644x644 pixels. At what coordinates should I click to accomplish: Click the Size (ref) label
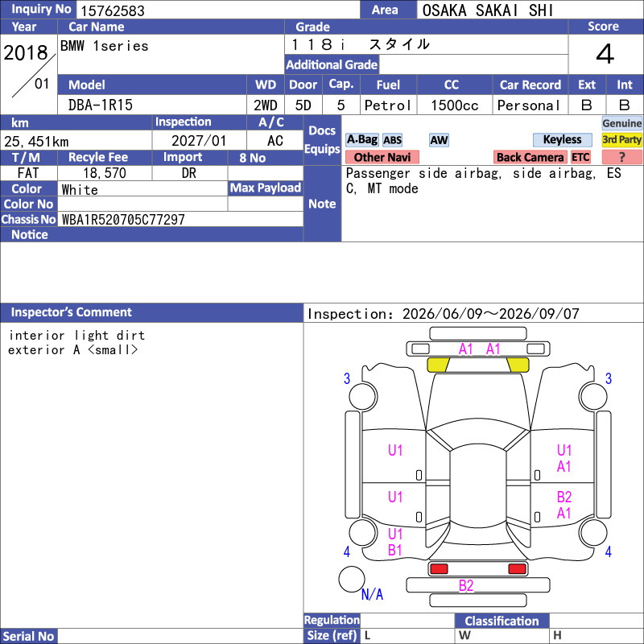[332, 635]
